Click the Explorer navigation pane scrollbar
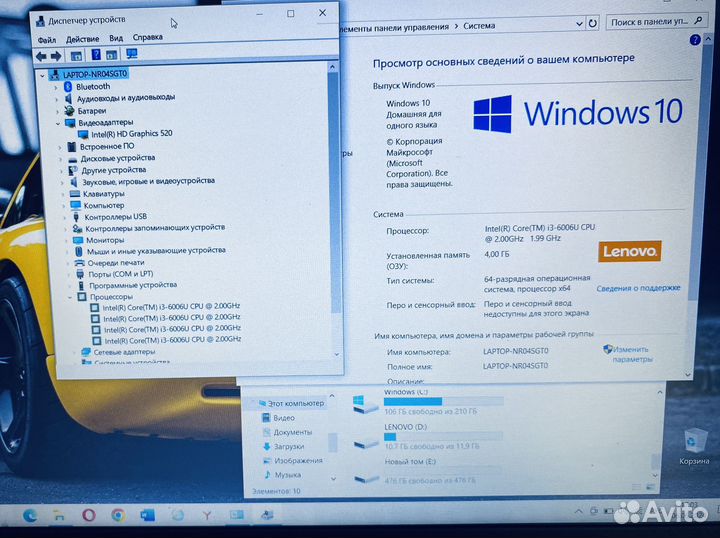720x538 pixels. click(333, 442)
